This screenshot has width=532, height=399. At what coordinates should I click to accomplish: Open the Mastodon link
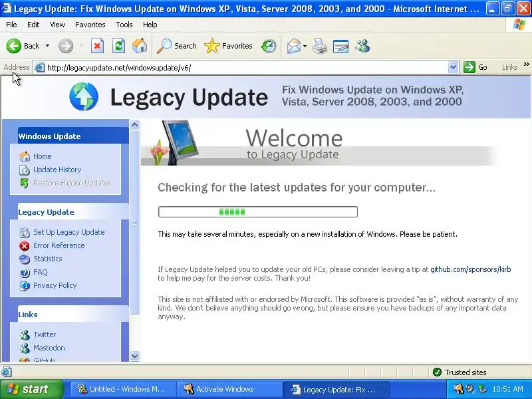(49, 348)
